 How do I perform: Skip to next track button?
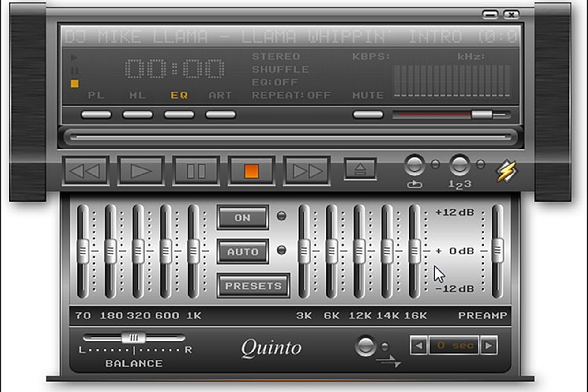[x=307, y=171]
